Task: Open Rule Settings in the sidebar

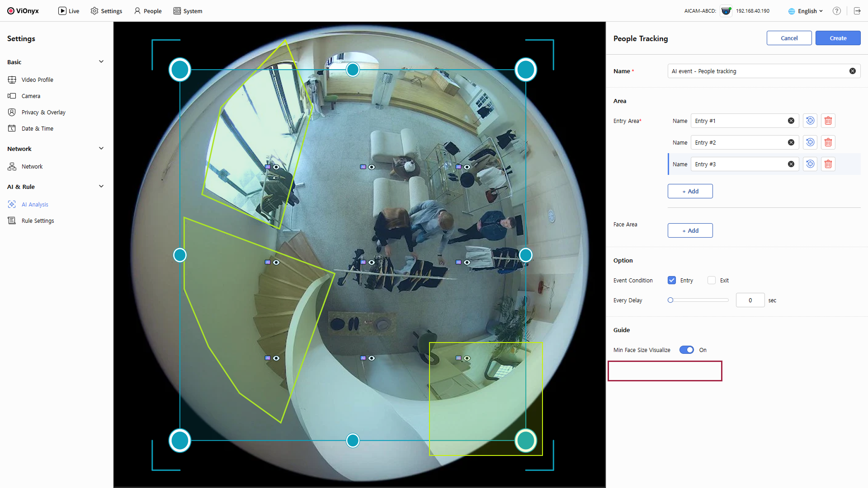Action: click(x=38, y=221)
